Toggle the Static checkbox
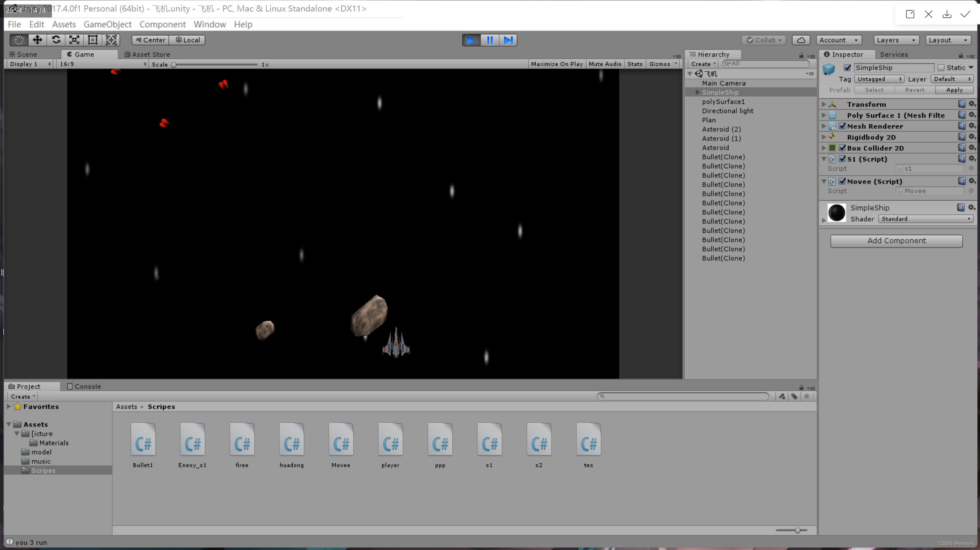Image resolution: width=980 pixels, height=550 pixels. click(x=941, y=68)
